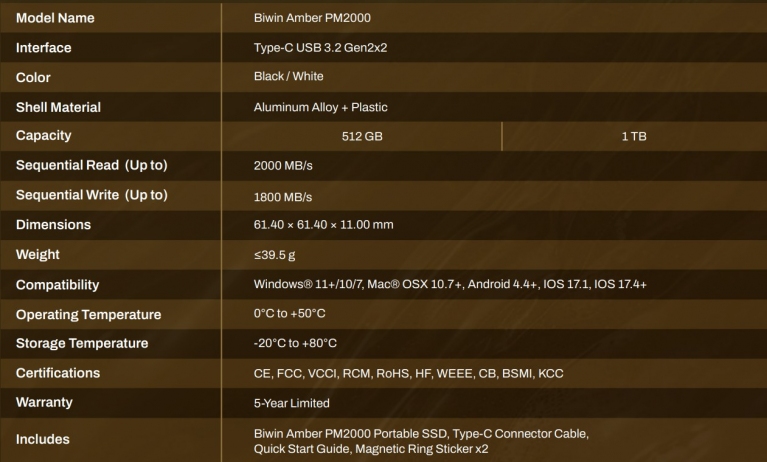The width and height of the screenshot is (767, 462).
Task: Select the '0°C to +50°C' value
Action: tap(290, 314)
